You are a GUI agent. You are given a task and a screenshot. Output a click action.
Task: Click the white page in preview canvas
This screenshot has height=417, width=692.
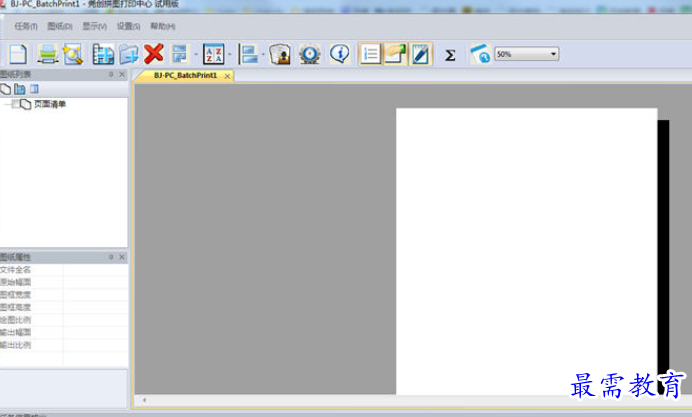coord(527,251)
